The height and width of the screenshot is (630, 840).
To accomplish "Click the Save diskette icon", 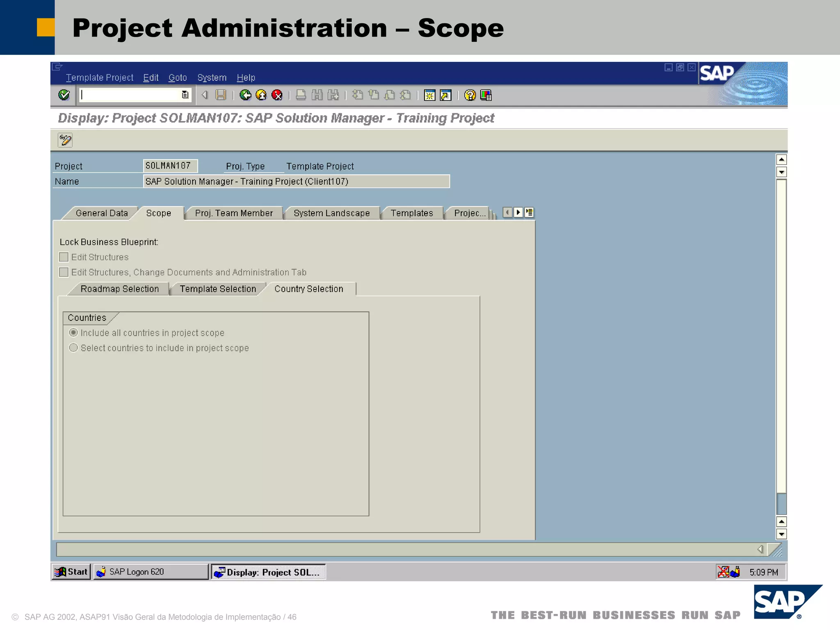I will click(221, 95).
